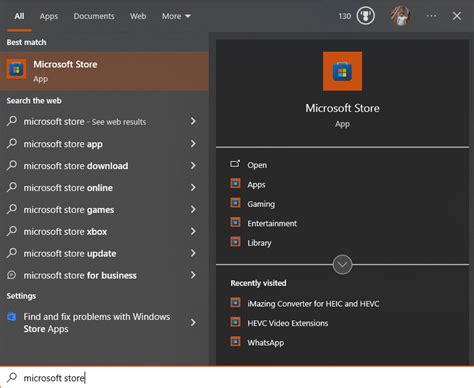Expand arrow beside 'microsoft store update'
Screen dimensions: 474x388
[193, 253]
